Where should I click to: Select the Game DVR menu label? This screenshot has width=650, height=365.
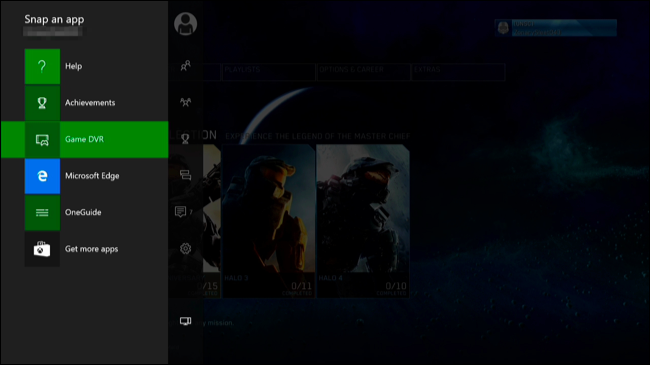point(85,139)
